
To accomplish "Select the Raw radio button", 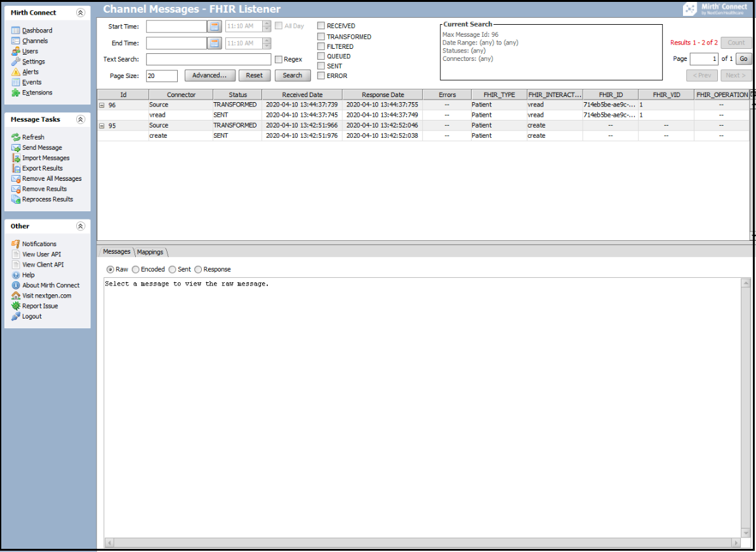I will [110, 270].
